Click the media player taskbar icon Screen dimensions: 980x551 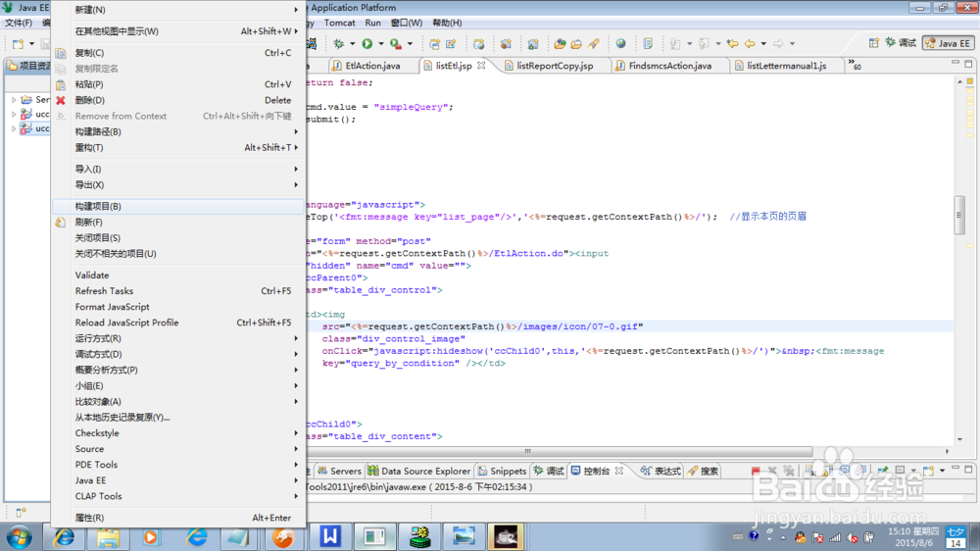pyautogui.click(x=151, y=536)
